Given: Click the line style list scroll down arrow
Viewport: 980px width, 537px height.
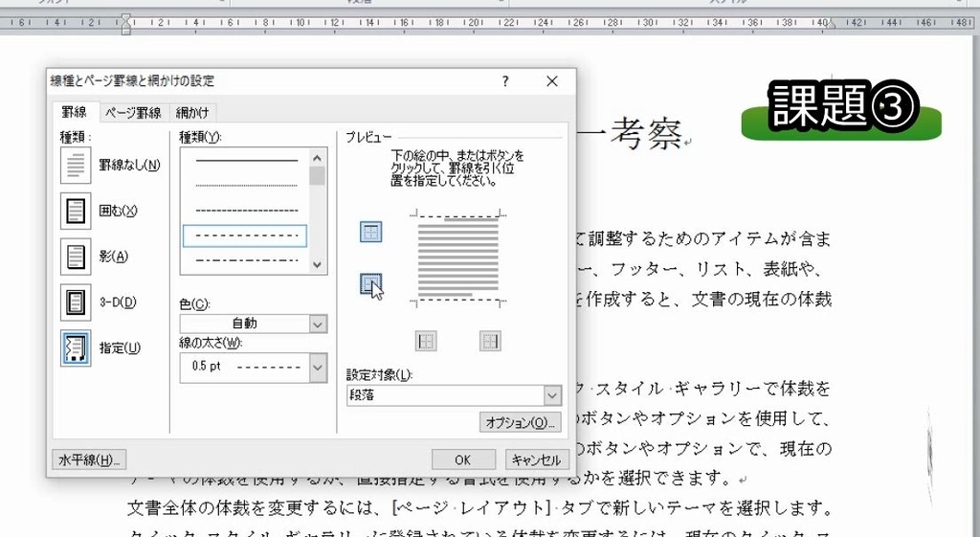Looking at the screenshot, I should [x=318, y=264].
